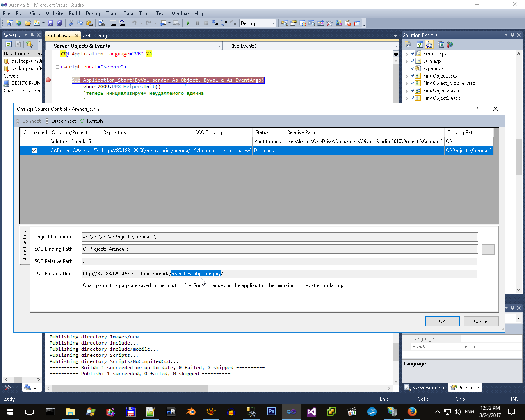Switch to the Subversion Info tab
Image resolution: width=525 pixels, height=420 pixels.
click(x=425, y=388)
